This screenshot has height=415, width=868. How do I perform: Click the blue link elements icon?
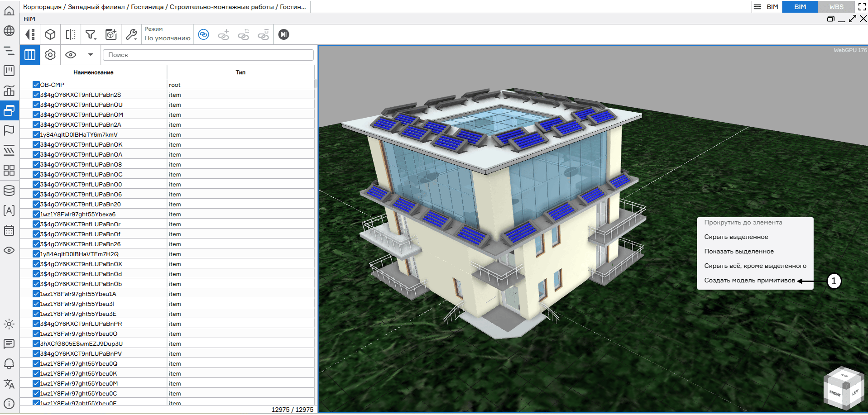(x=204, y=34)
